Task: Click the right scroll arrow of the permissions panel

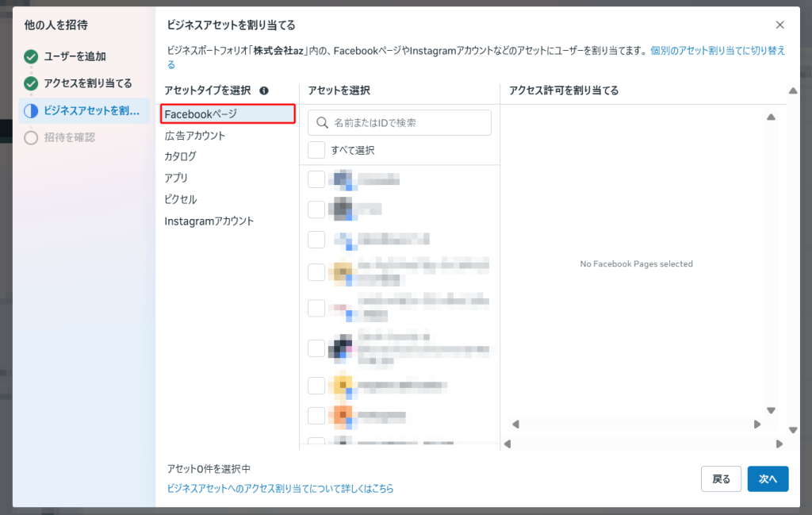Action: tap(757, 425)
